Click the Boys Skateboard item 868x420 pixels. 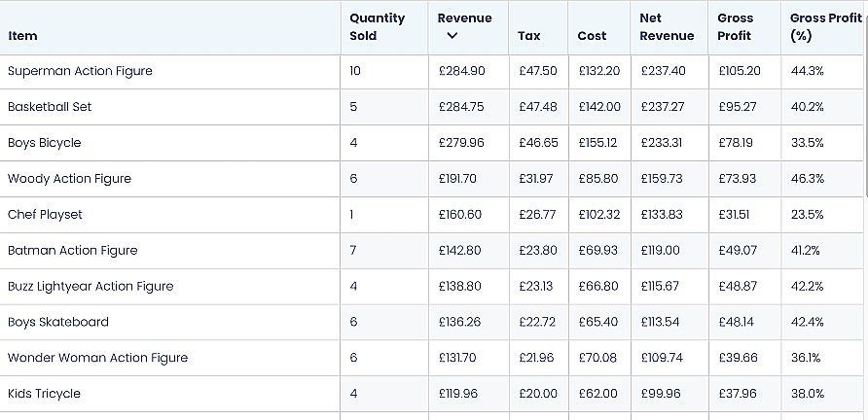[58, 322]
